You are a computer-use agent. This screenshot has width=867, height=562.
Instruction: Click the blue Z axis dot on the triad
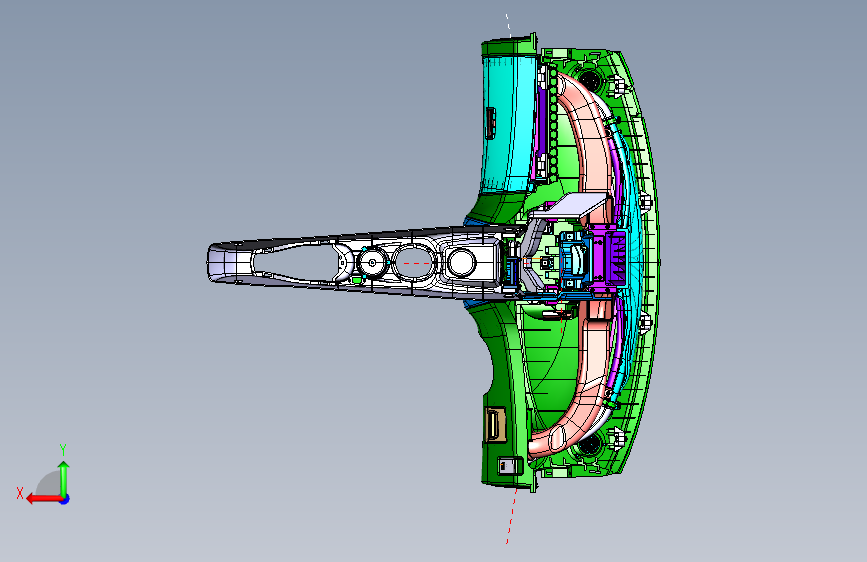[x=65, y=499]
